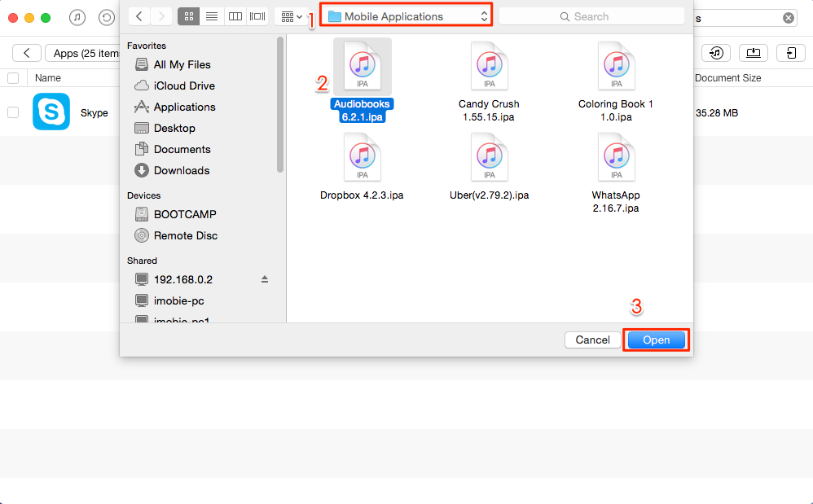Click the Document Size column header
813x504 pixels.
[x=728, y=78]
